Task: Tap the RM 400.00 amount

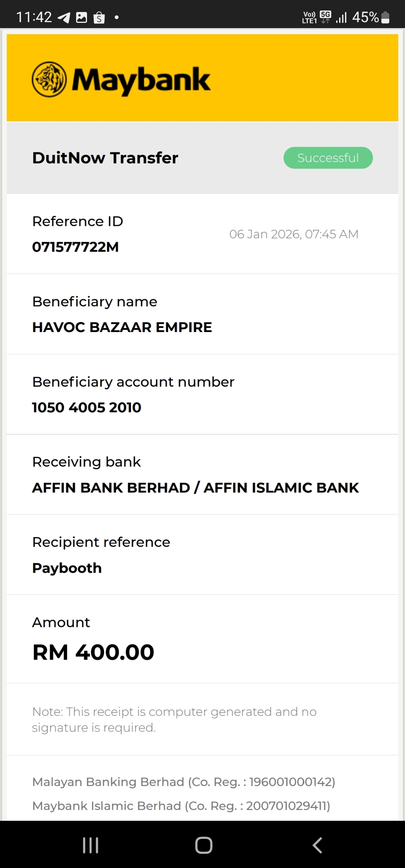Action: [x=93, y=652]
